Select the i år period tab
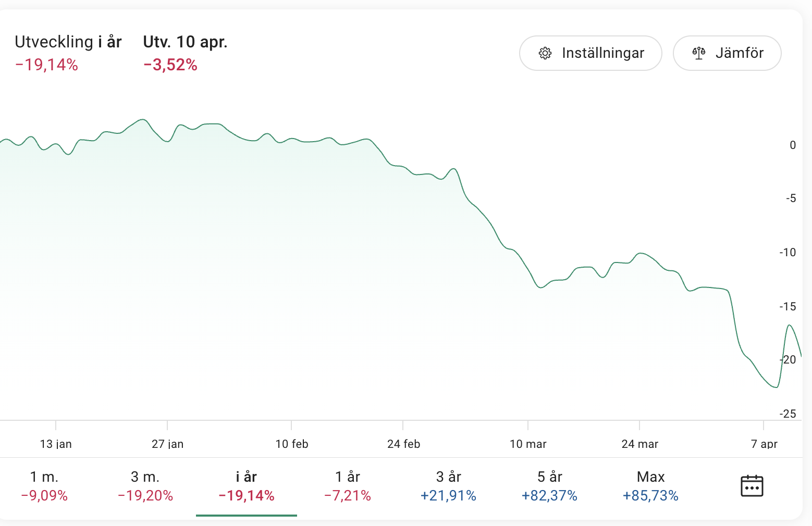The height and width of the screenshot is (526, 812). [x=247, y=486]
